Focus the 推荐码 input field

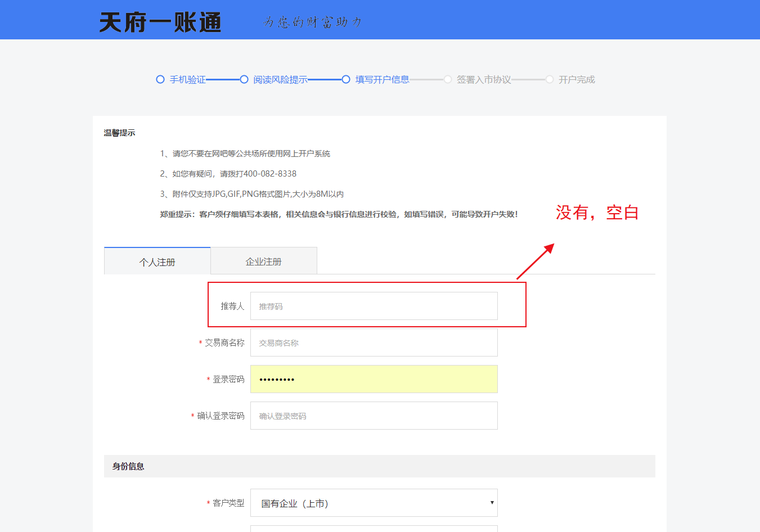coord(374,306)
